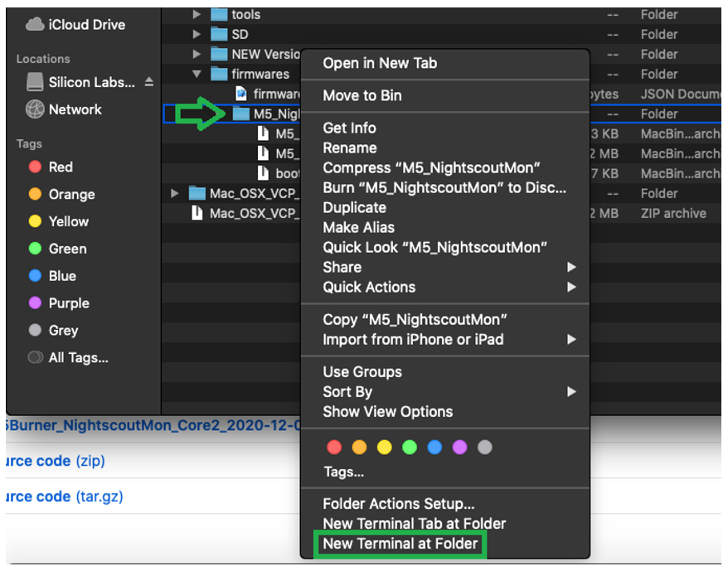Select the tools folder icon
Screen dimensions: 728x571
(219, 14)
